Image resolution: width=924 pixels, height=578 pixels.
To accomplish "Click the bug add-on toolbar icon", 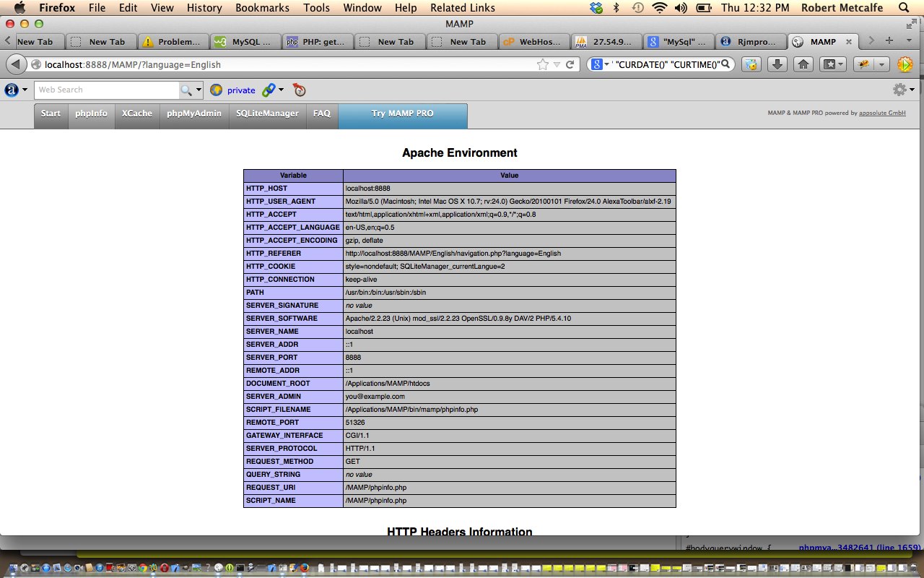I will 864,64.
